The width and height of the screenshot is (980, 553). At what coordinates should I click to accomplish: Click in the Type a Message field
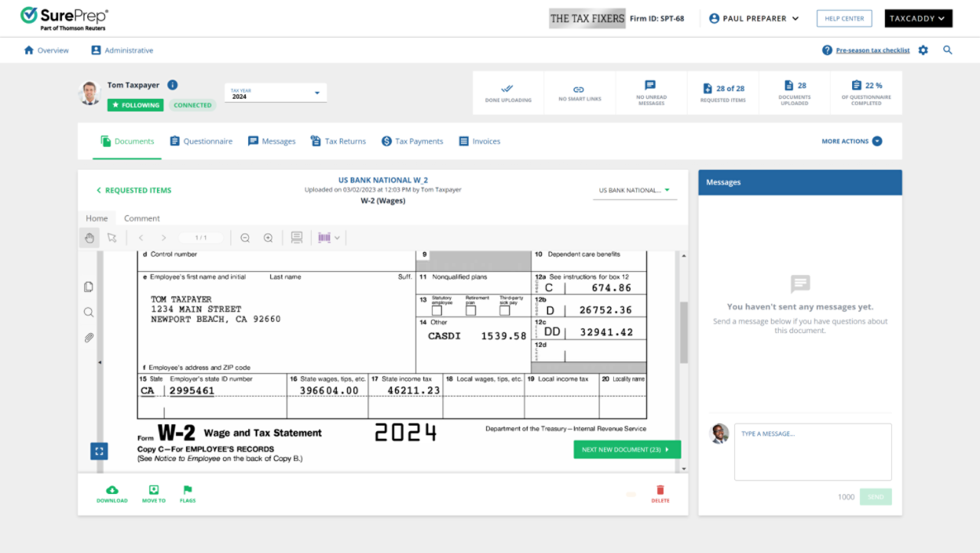tap(812, 452)
